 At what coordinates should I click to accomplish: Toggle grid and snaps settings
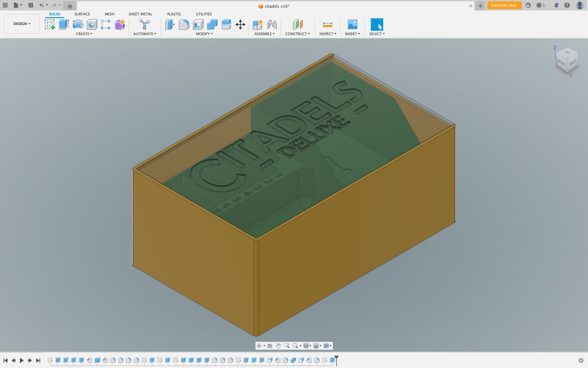click(317, 346)
